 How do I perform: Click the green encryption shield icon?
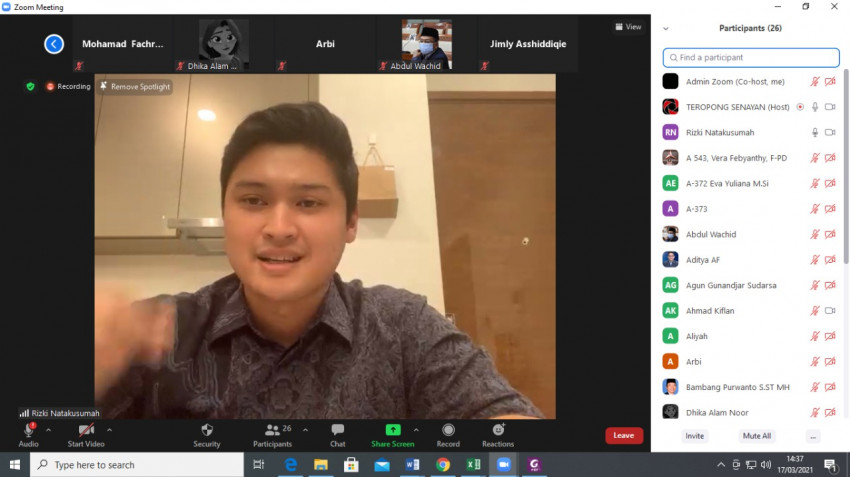click(30, 86)
